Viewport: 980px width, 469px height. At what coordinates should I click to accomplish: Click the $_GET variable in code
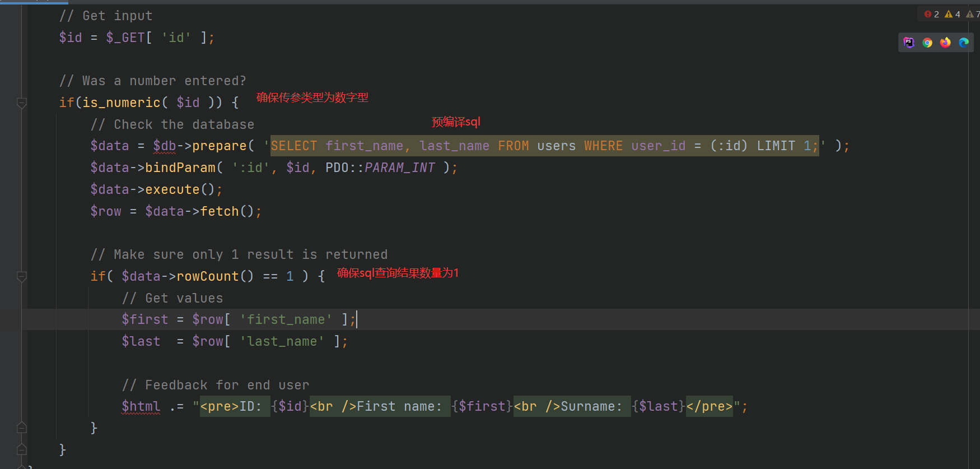point(126,38)
